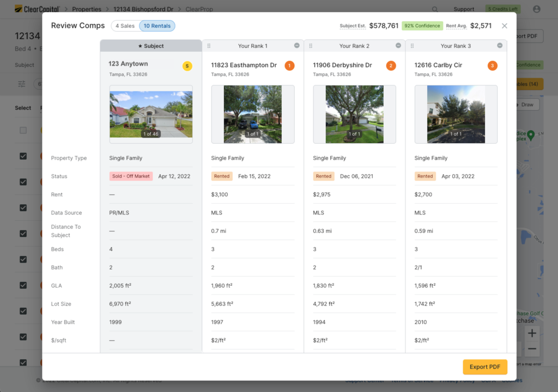The image size is (558, 392).
Task: Open 12134 Bishopsford Dr breadcrumb
Action: click(143, 9)
